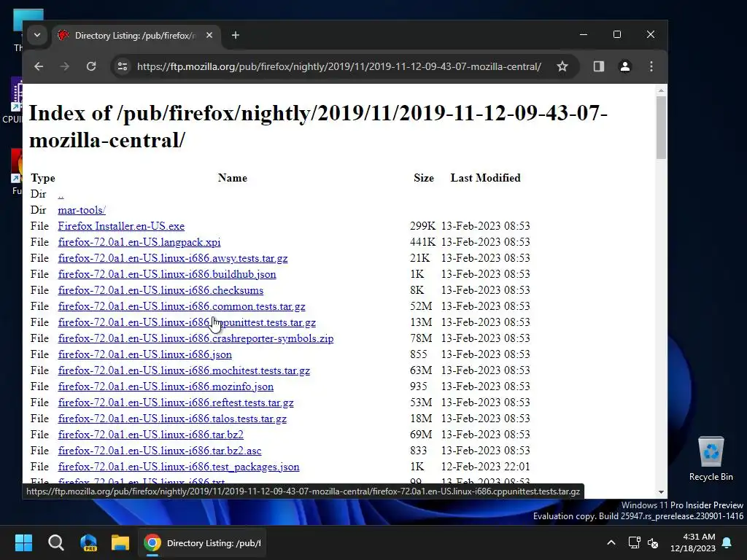The width and height of the screenshot is (747, 560).
Task: Open linux-i686.buildhub.json link
Action: 167,274
